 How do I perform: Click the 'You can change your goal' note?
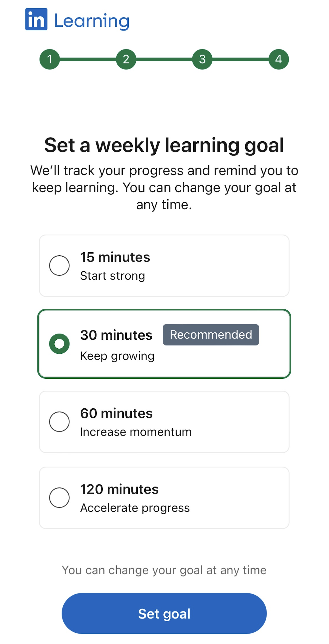point(164,570)
